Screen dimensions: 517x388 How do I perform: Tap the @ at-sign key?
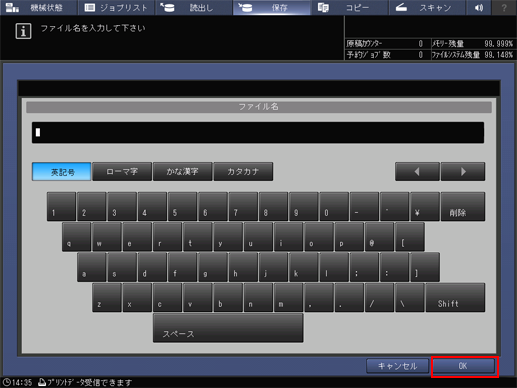pyautogui.click(x=379, y=237)
